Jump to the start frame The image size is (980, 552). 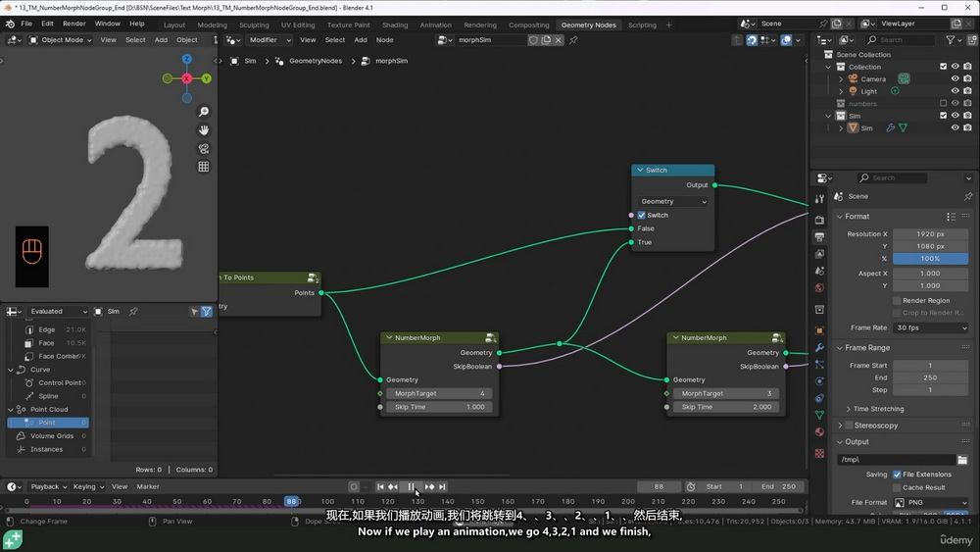[x=380, y=487]
